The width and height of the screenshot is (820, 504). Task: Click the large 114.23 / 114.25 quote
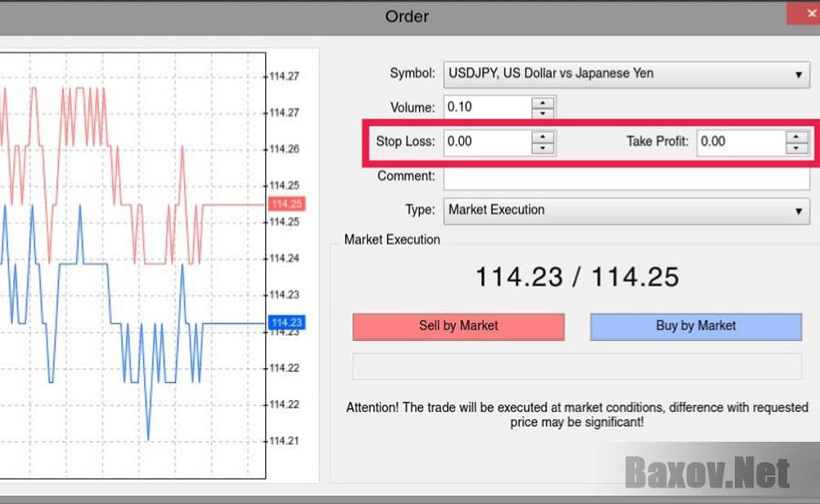click(x=576, y=277)
